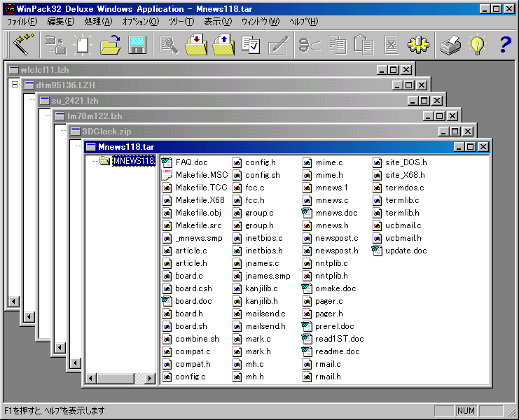Click folder icon with blue up arrow
Viewport: 519px width, 420px height.
pos(223,44)
